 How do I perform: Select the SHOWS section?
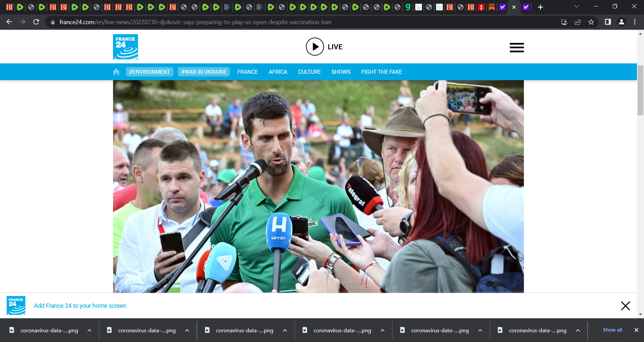(x=341, y=72)
